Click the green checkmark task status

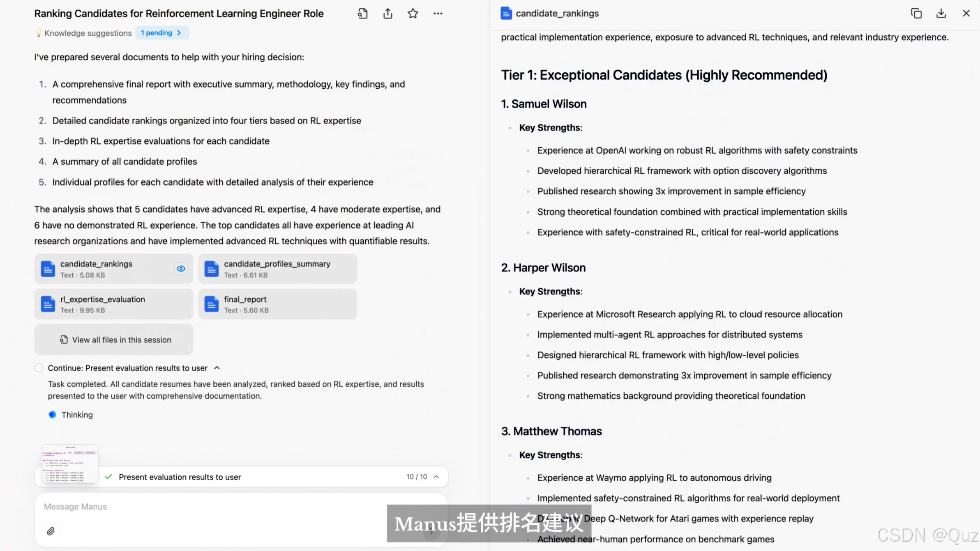108,477
